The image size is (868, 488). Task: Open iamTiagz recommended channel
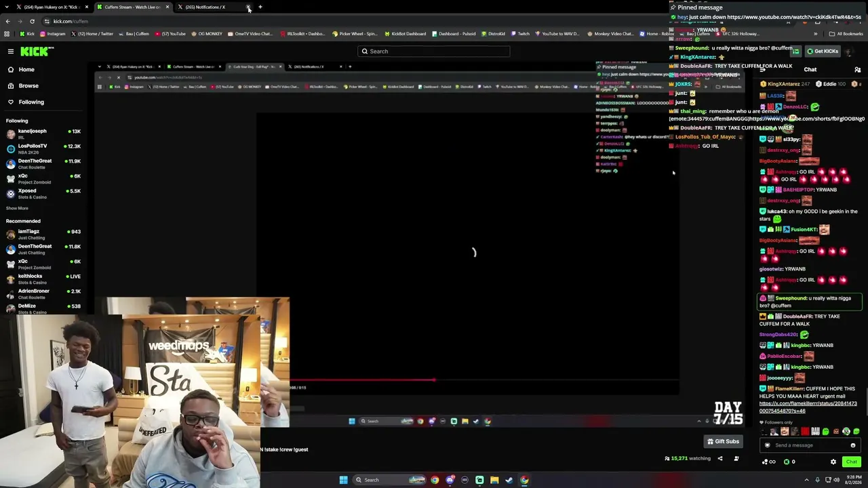tap(43, 234)
